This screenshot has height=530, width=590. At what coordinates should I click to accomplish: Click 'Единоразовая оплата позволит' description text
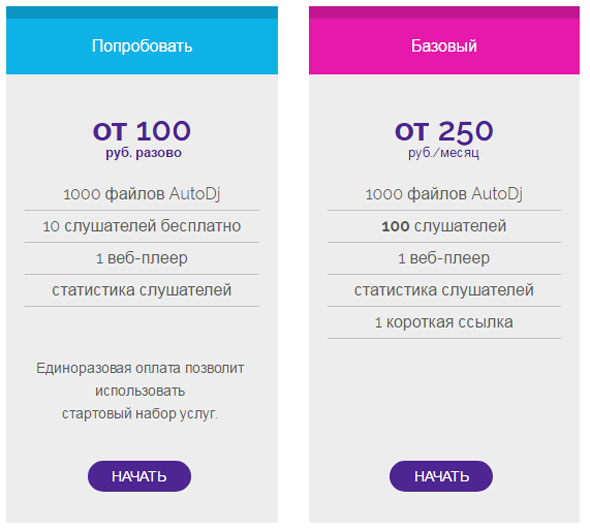141,370
